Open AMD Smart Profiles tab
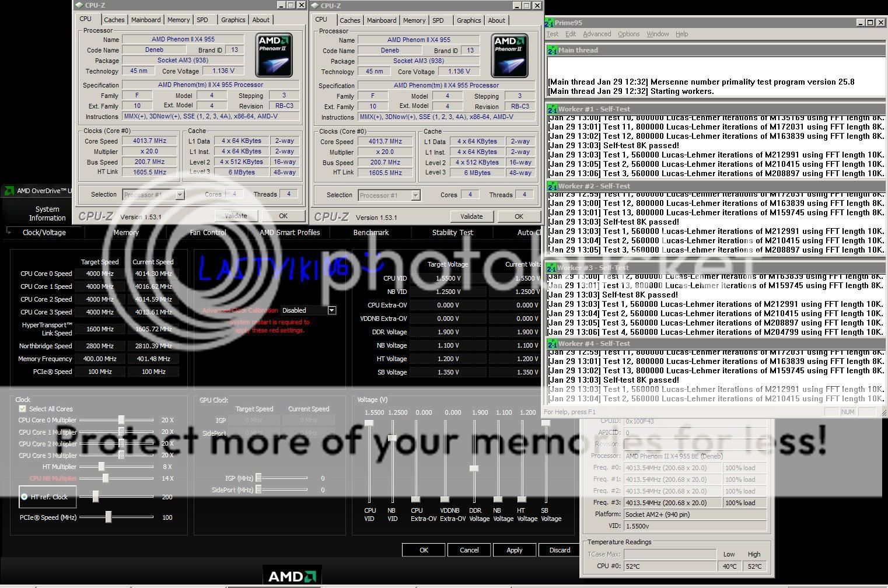This screenshot has width=888, height=588. (x=290, y=232)
